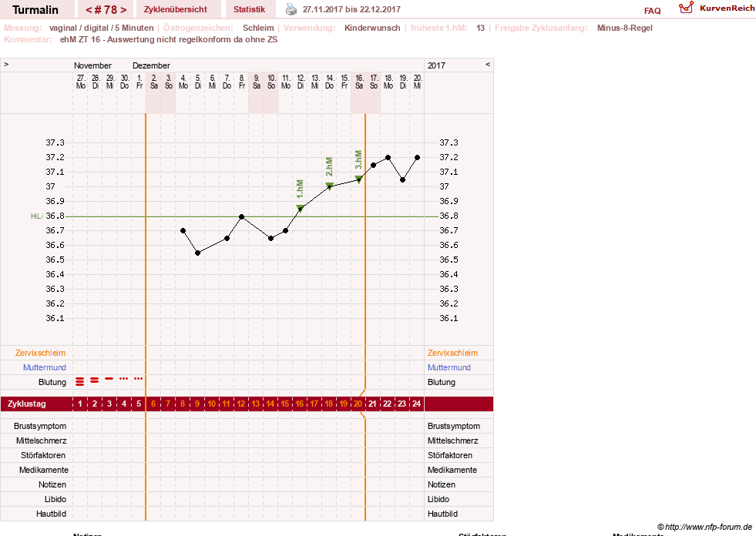The width and height of the screenshot is (756, 536).
Task: Click the left Brustsymptom row label
Action: pyautogui.click(x=40, y=426)
